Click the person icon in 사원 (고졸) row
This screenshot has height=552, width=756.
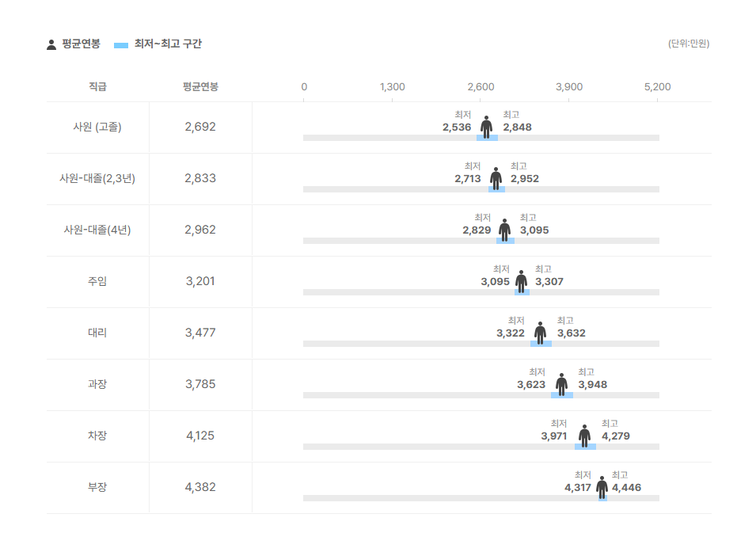tap(487, 128)
